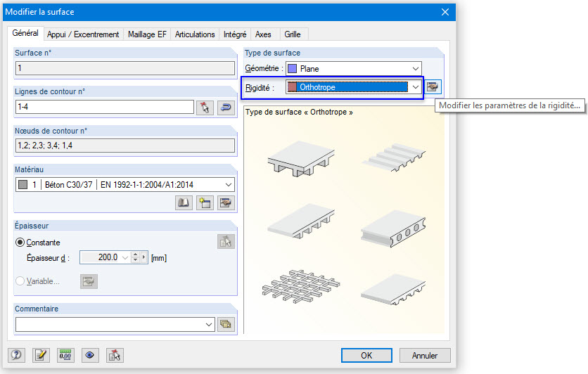Open the material library book icon
The height and width of the screenshot is (374, 588).
[184, 202]
